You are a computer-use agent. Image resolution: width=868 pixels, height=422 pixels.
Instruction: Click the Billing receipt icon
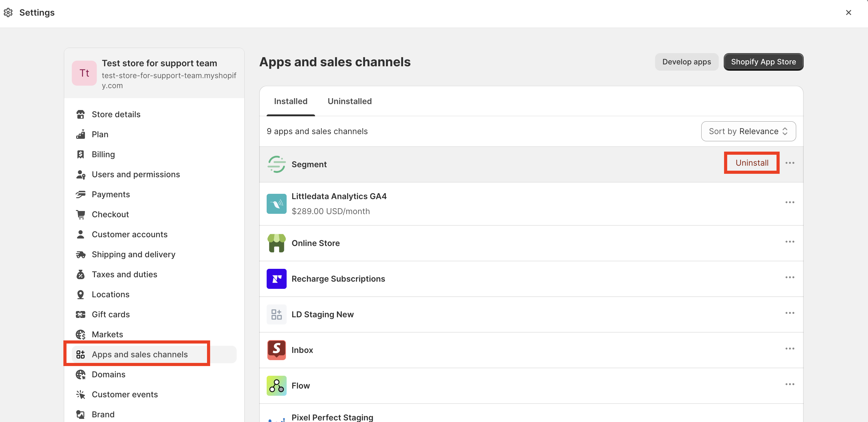pos(81,154)
